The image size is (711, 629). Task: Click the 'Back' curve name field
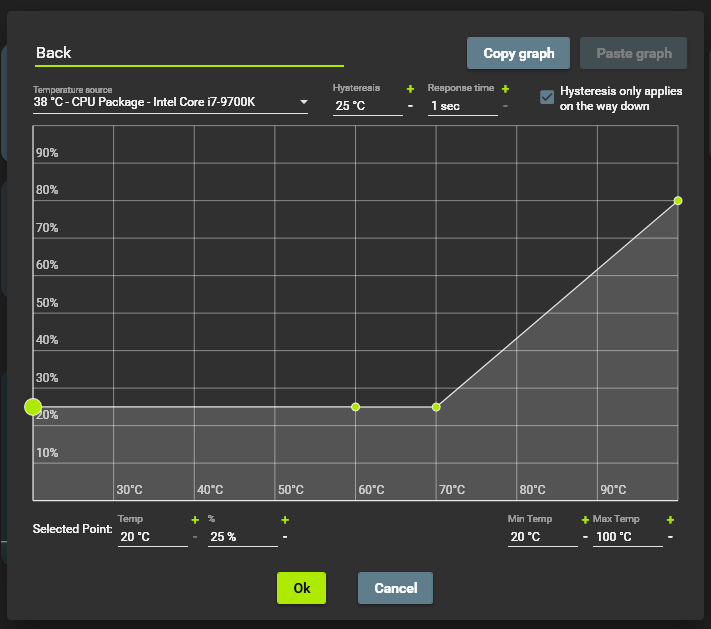coord(188,53)
